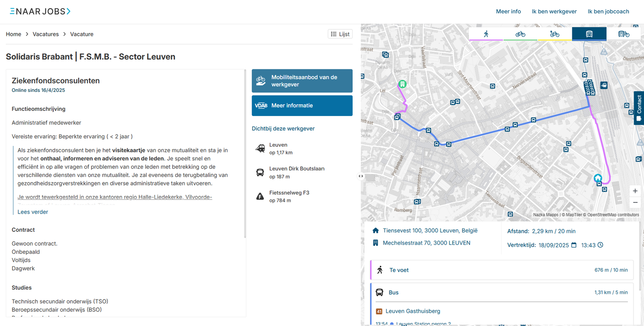
Task: Select the bicycle travel mode
Action: pyautogui.click(x=520, y=34)
